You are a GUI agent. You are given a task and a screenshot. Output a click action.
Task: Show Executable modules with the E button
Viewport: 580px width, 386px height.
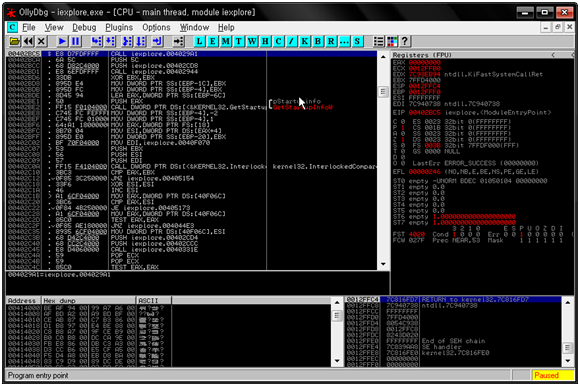point(213,41)
